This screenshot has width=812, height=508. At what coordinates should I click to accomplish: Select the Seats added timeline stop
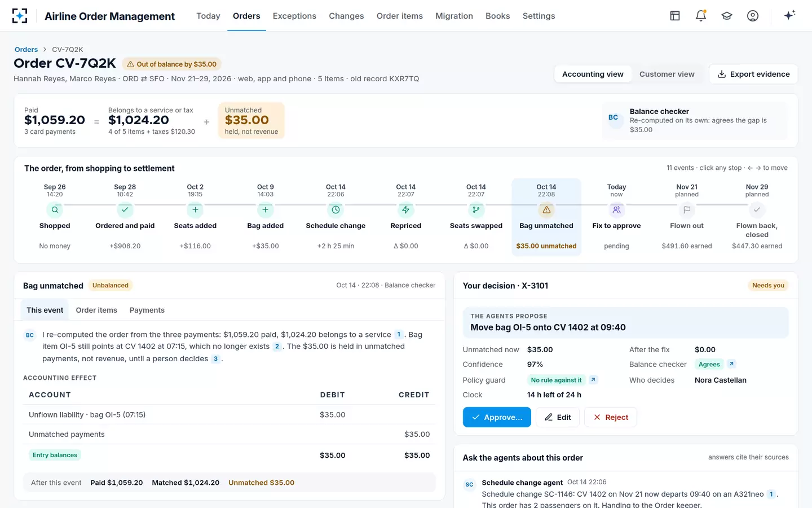coord(195,209)
